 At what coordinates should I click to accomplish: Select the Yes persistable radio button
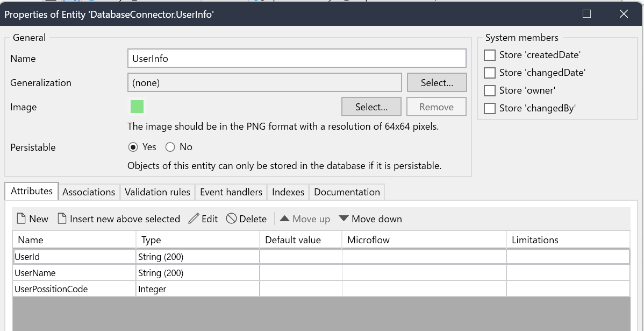133,147
